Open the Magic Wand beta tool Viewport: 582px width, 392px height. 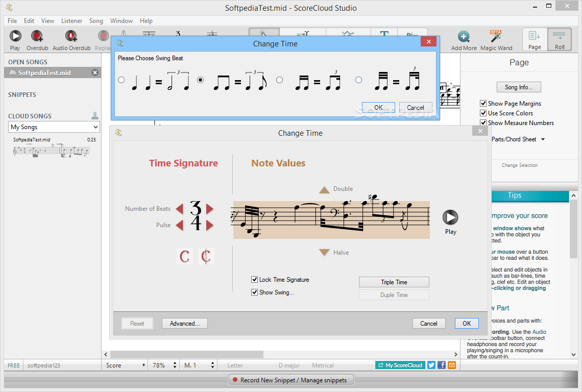point(496,36)
